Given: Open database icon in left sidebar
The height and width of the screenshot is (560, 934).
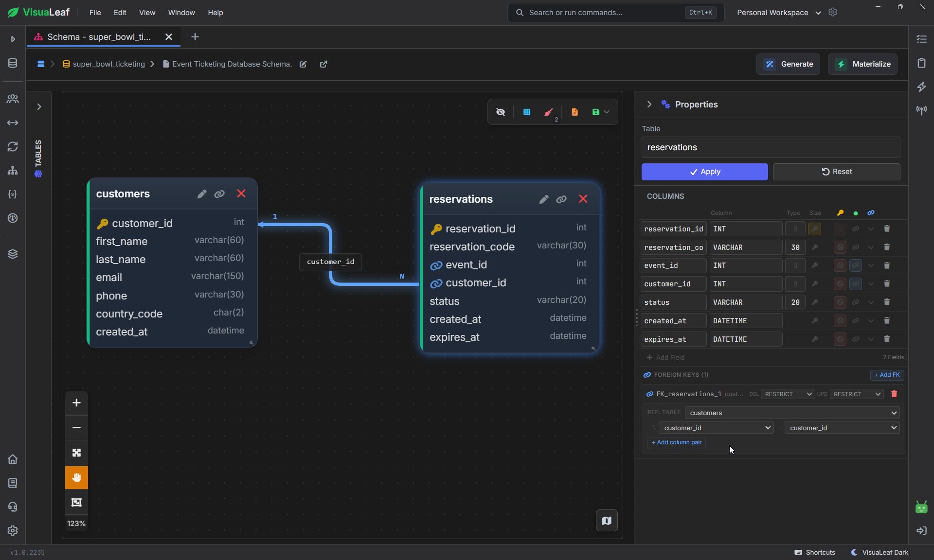Looking at the screenshot, I should (13, 63).
